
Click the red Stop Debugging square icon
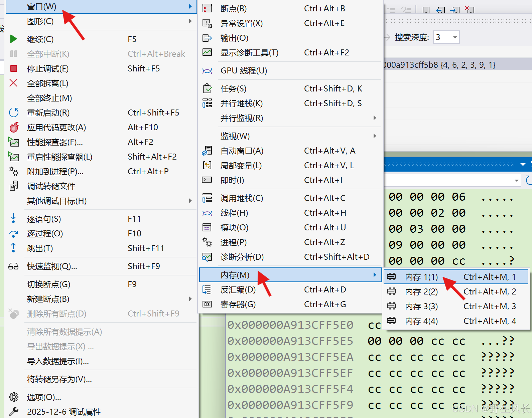tap(14, 68)
